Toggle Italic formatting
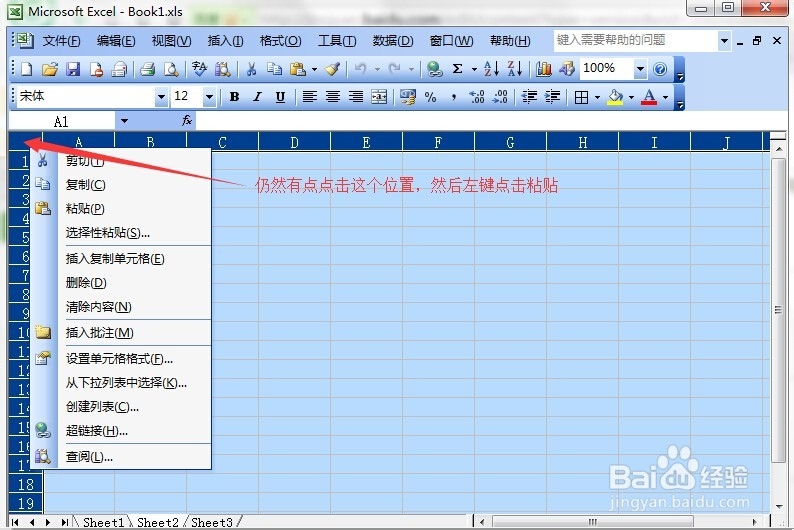The height and width of the screenshot is (530, 794). click(257, 97)
